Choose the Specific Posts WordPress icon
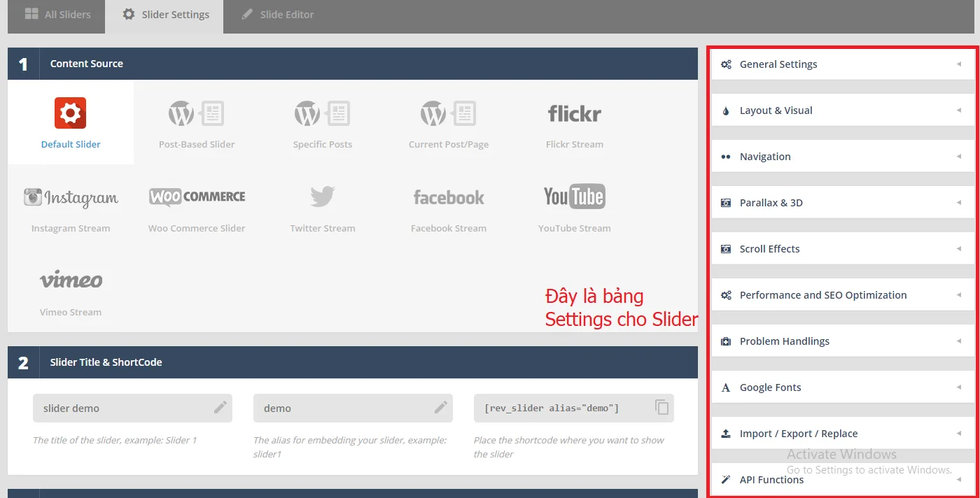Image resolution: width=980 pixels, height=498 pixels. pyautogui.click(x=322, y=113)
